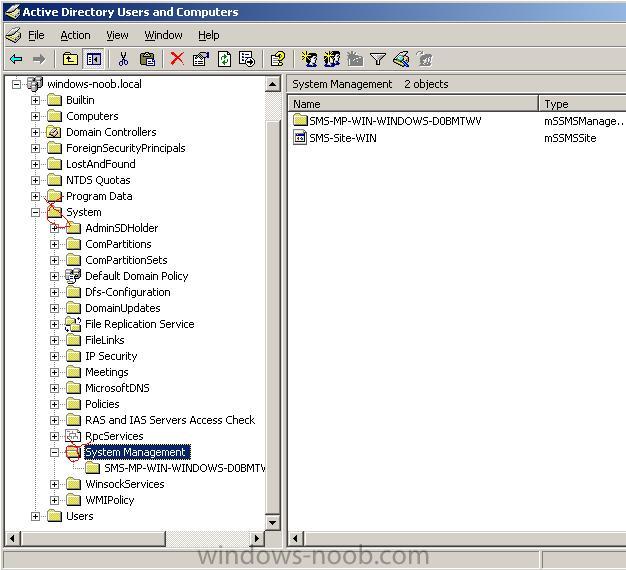Click tree pane scroll right arrow
626x570 pixels.
[x=257, y=538]
